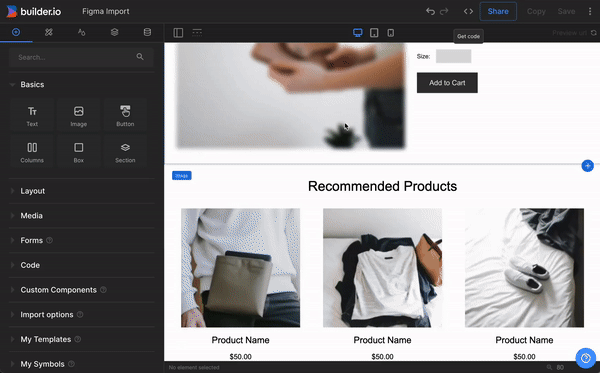This screenshot has width=600, height=373.
Task: Select the desktop preview device
Action: (x=358, y=33)
